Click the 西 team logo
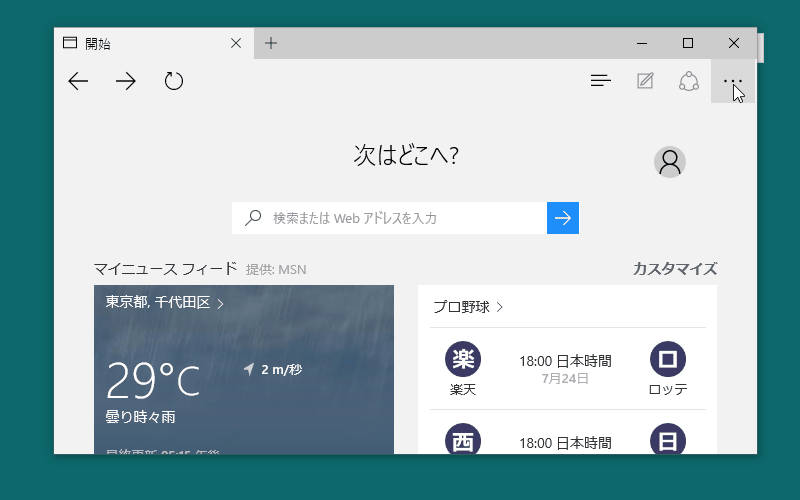This screenshot has height=500, width=800. (463, 439)
